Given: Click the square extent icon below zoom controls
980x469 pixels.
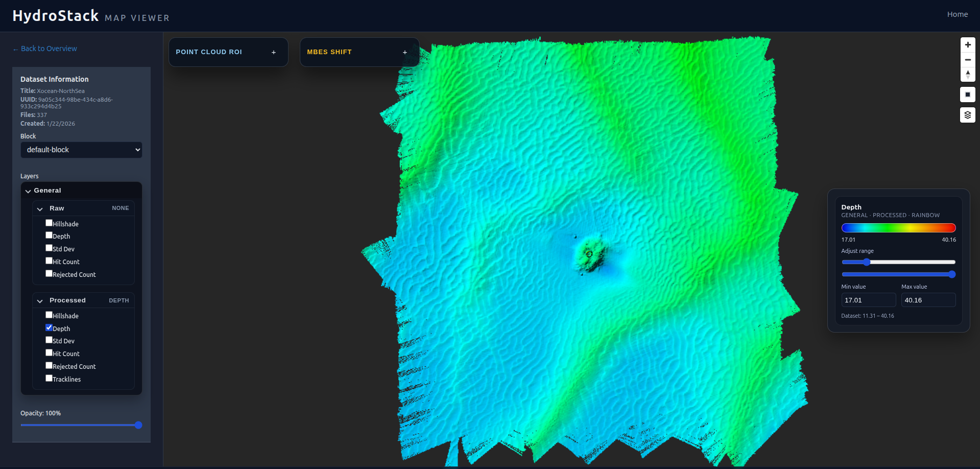Looking at the screenshot, I should (x=968, y=95).
